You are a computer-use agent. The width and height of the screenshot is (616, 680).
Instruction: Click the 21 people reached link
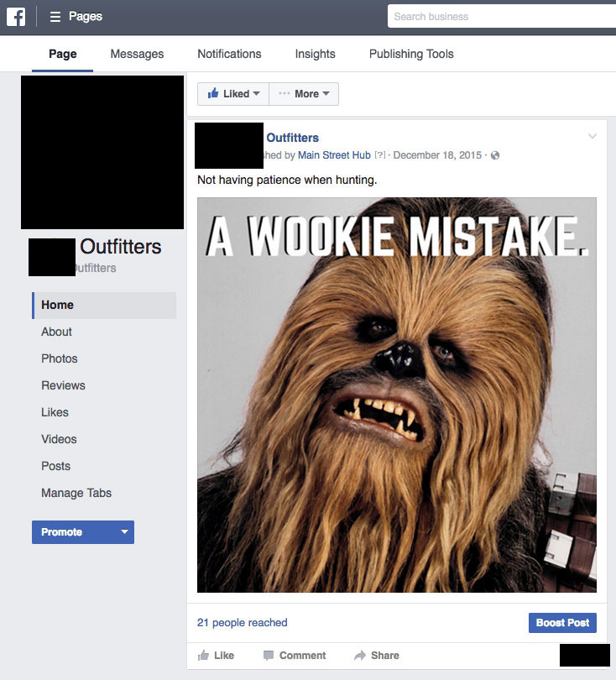242,623
